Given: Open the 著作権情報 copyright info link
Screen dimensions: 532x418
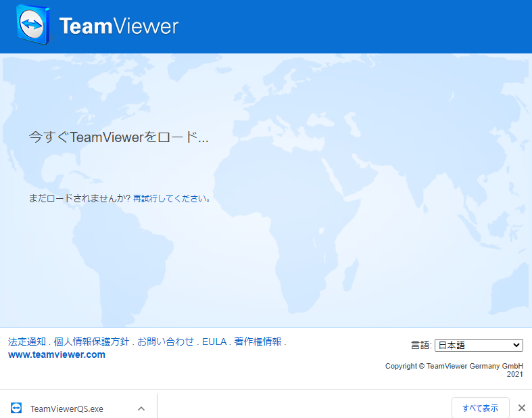Looking at the screenshot, I should click(x=258, y=342).
